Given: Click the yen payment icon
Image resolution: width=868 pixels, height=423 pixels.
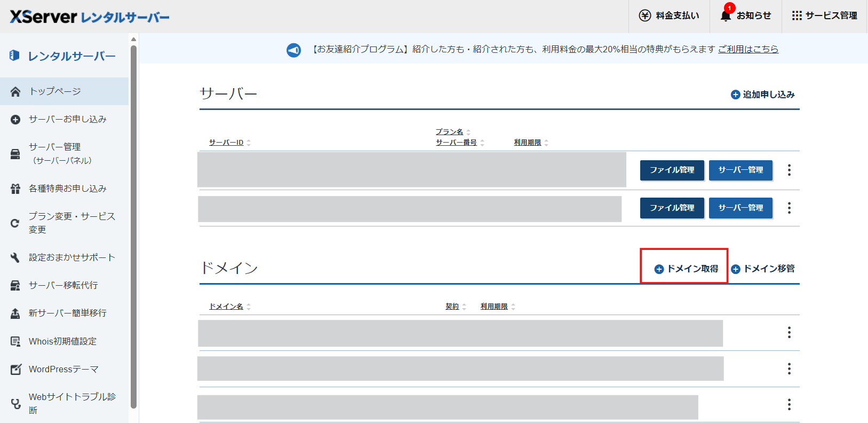Looking at the screenshot, I should [645, 15].
